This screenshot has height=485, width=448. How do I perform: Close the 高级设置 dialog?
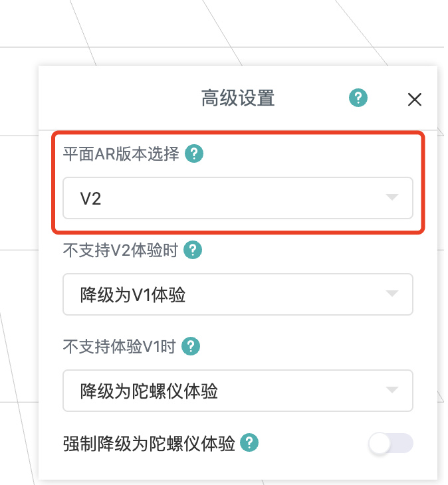pos(414,100)
